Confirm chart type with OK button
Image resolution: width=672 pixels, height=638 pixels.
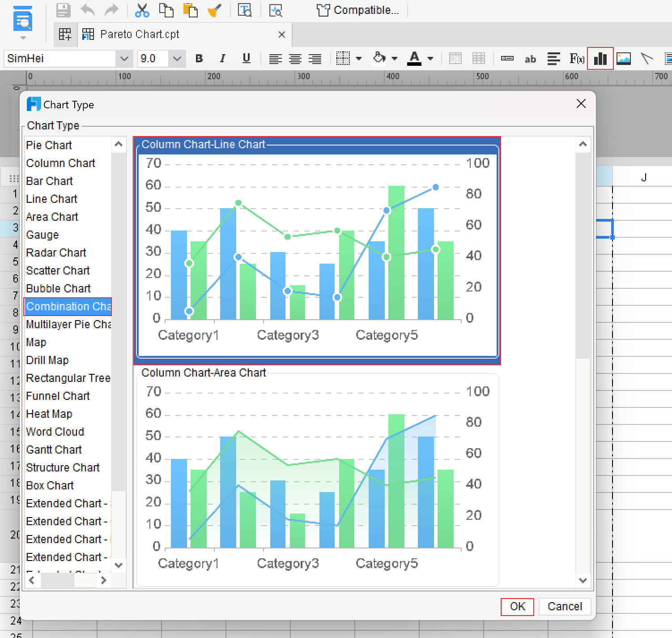pyautogui.click(x=517, y=606)
